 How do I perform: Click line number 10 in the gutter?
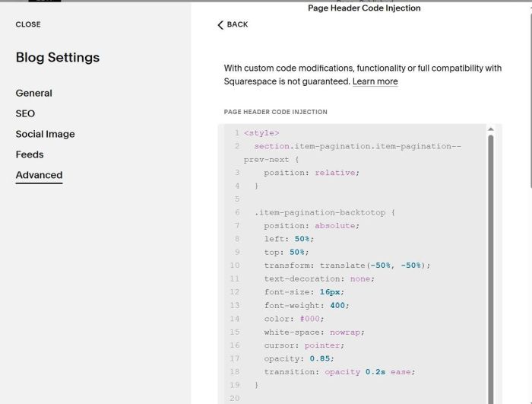234,266
